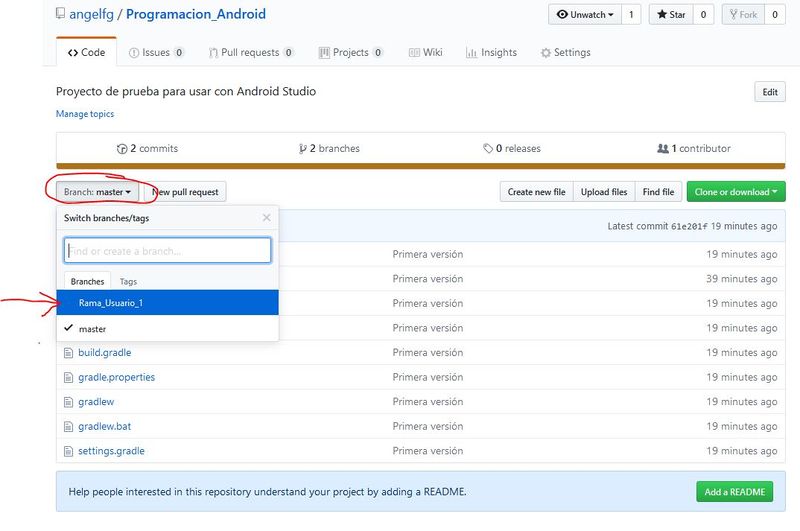
Task: Click Create new file
Action: (536, 192)
